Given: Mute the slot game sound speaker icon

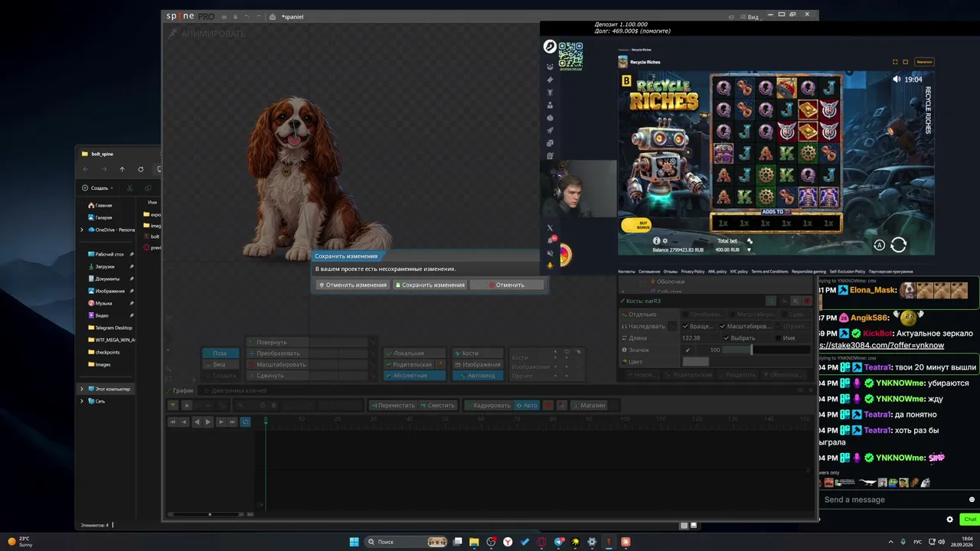Looking at the screenshot, I should tap(897, 79).
